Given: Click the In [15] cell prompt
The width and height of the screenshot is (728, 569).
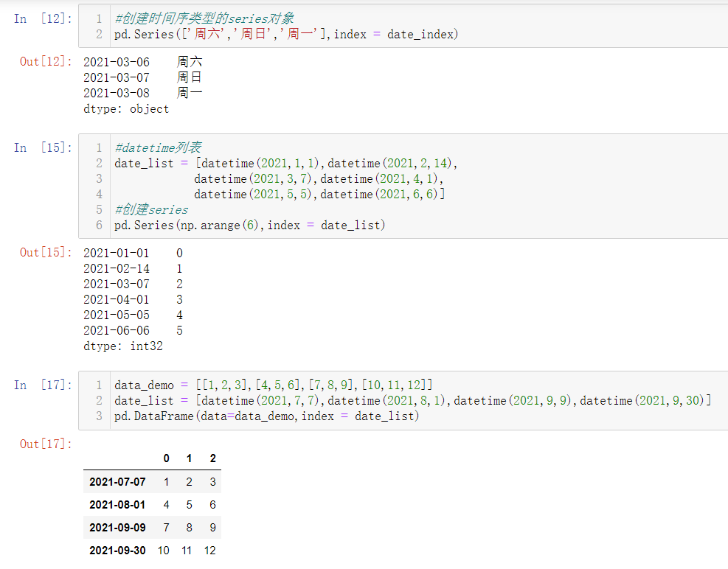Looking at the screenshot, I should (43, 147).
